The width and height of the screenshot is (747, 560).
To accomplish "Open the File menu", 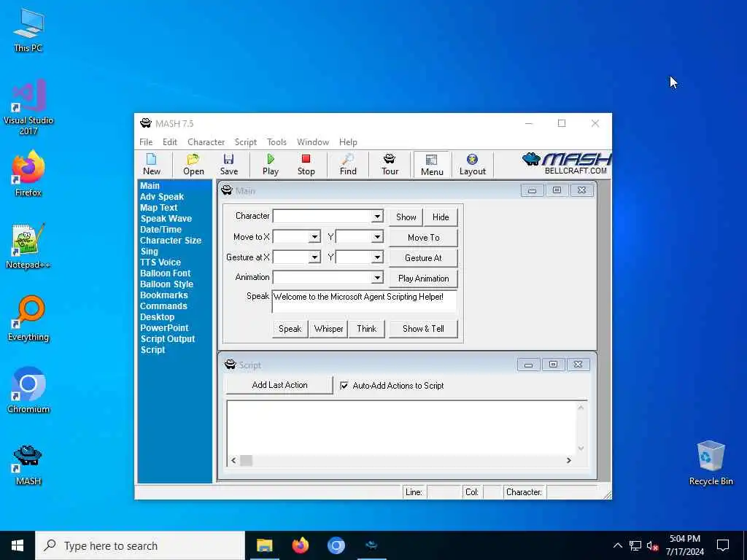I will coord(146,142).
